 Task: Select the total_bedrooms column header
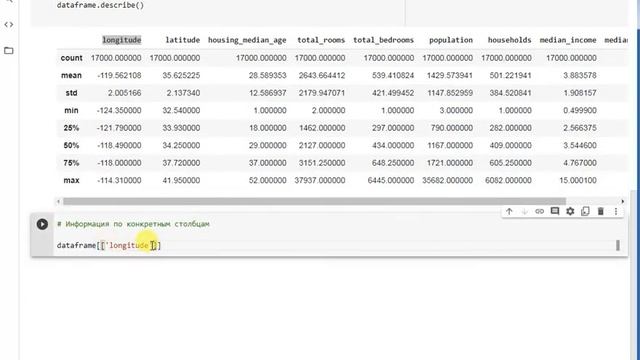coord(383,40)
